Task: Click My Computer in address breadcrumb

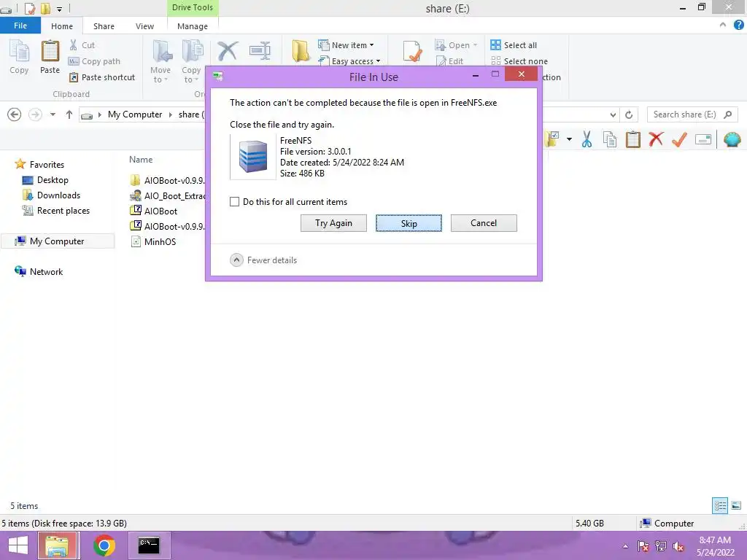Action: (135, 114)
